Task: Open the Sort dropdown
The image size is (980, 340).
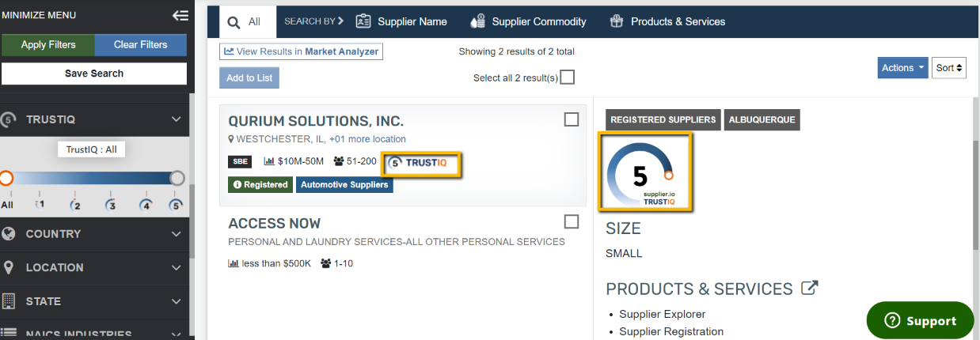Action: [949, 68]
